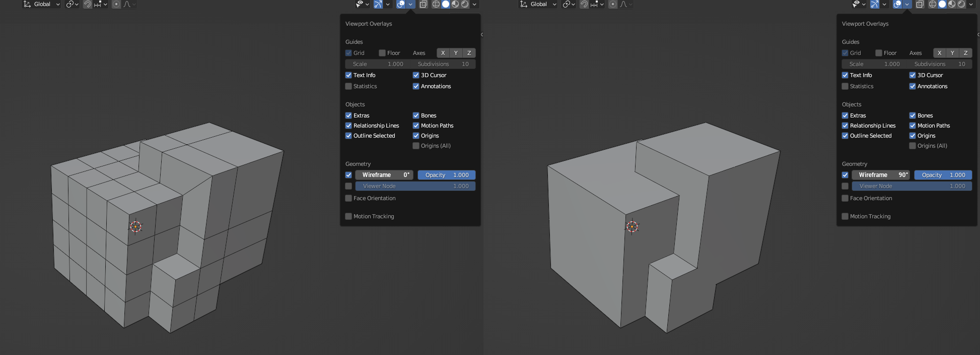The width and height of the screenshot is (980, 355).
Task: Toggle X axis button in left overlays panel
Action: pyautogui.click(x=443, y=53)
